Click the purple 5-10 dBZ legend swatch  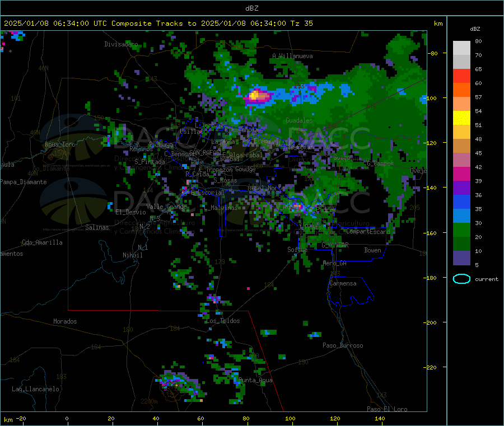461,258
